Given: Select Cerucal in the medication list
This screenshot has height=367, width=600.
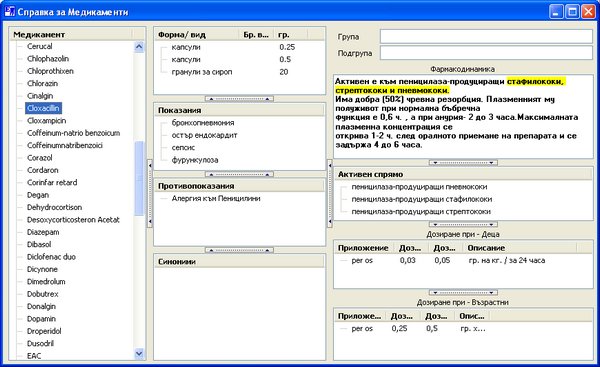Looking at the screenshot, I should (x=39, y=46).
